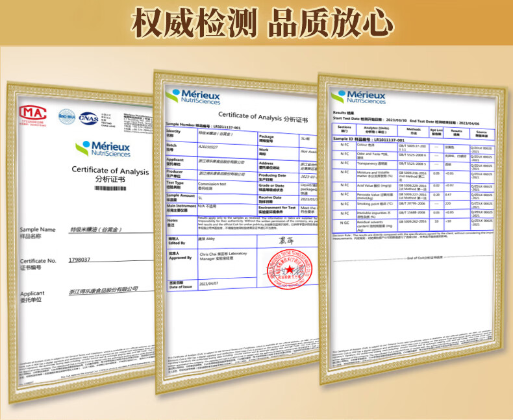Click the Mérieux NutriSciences logo on right certificate
The width and height of the screenshot is (513, 420).
point(358,97)
